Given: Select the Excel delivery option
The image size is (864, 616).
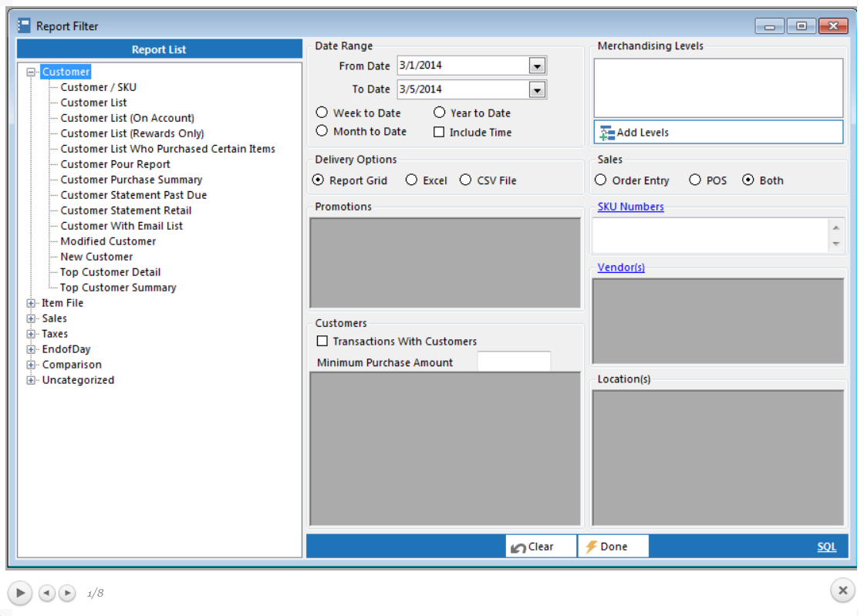Looking at the screenshot, I should click(x=412, y=180).
